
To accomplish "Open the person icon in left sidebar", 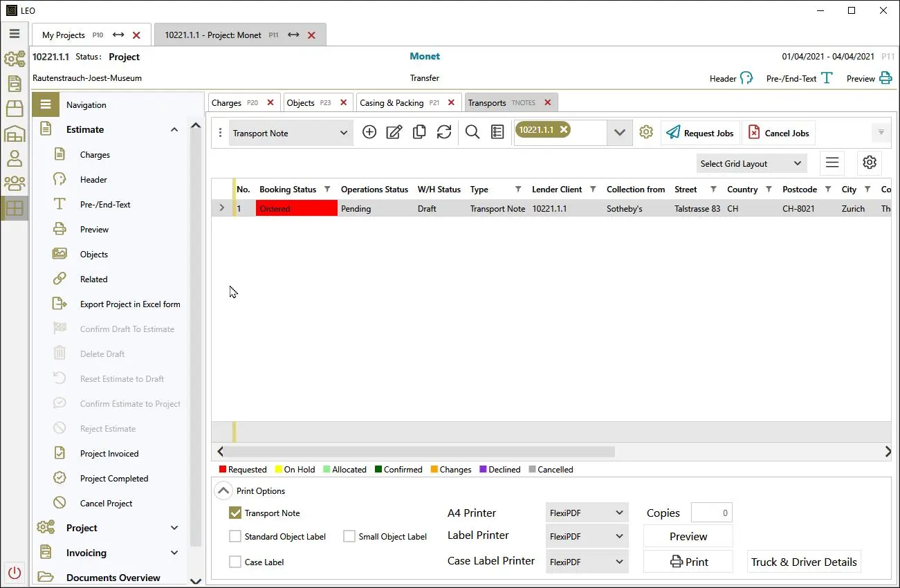I will tap(15, 158).
